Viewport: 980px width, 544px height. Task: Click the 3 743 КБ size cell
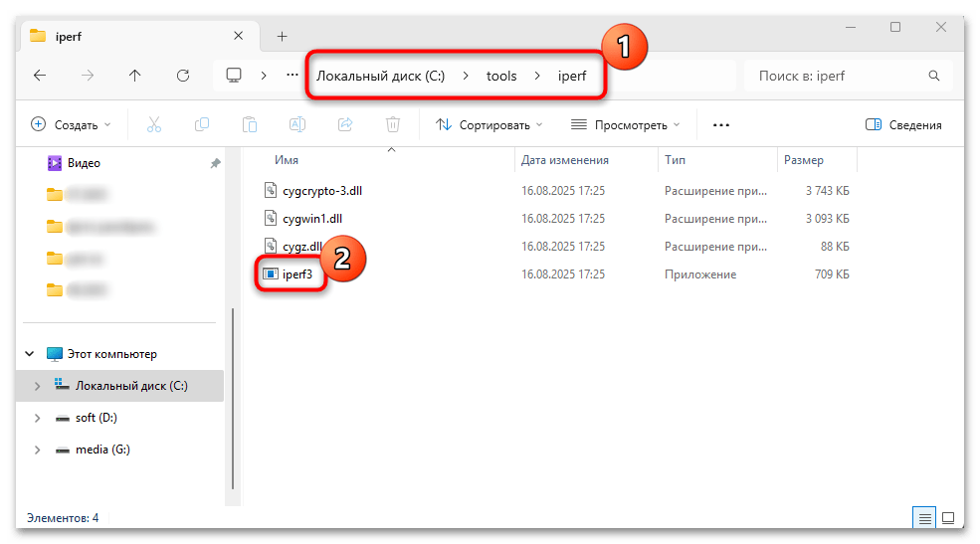click(827, 191)
